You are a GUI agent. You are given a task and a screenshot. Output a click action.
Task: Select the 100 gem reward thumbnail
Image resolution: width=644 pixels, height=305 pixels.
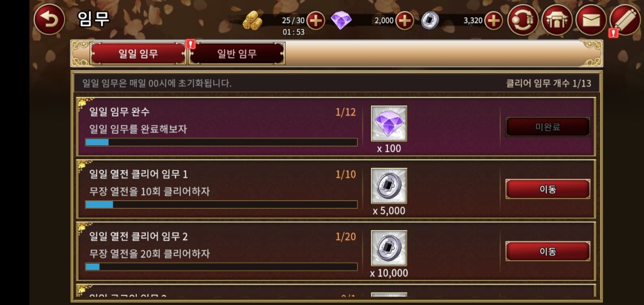click(389, 124)
